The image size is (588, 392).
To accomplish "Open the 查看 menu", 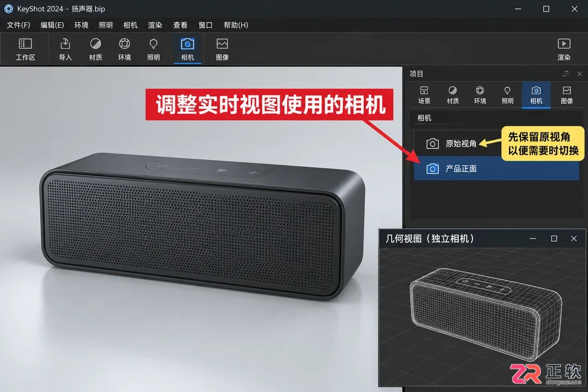I will [180, 25].
